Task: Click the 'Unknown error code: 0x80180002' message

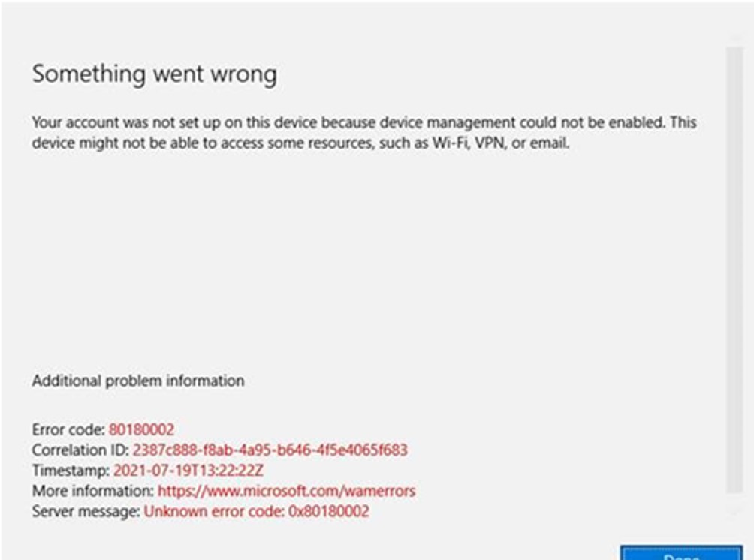Action: 256,511
